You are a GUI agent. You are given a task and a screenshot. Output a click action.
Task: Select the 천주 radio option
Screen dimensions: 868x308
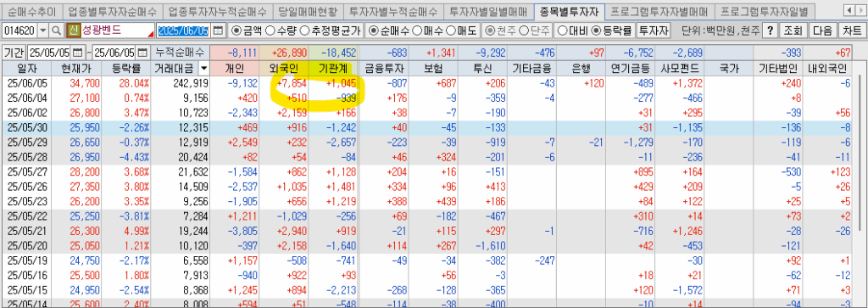click(x=489, y=31)
